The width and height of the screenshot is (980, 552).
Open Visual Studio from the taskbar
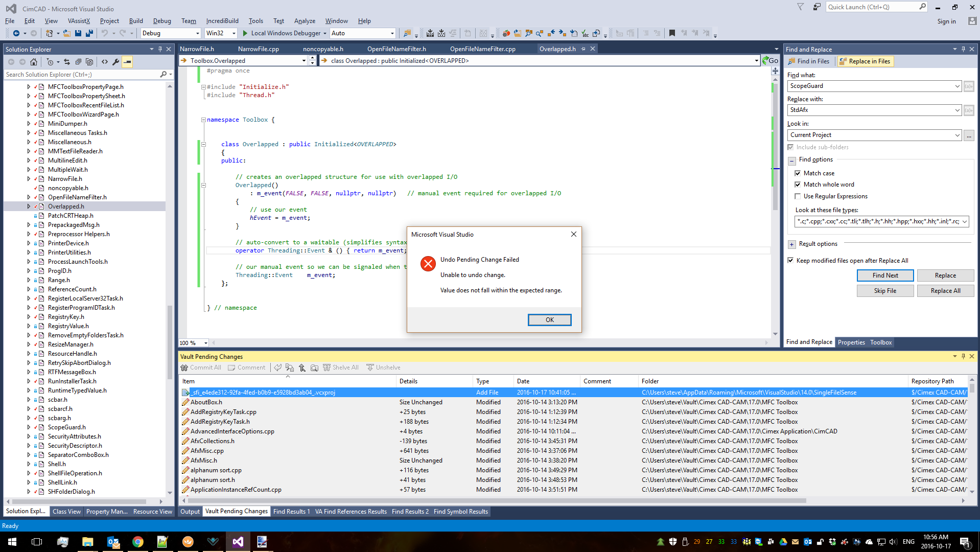point(238,542)
